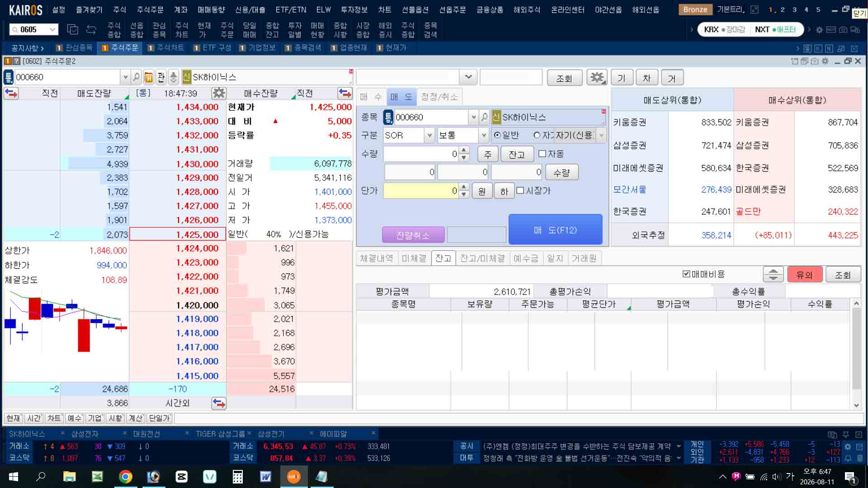Click the HOT icon in the top toolbar
Viewport: 868px width, 488px height.
tap(831, 30)
